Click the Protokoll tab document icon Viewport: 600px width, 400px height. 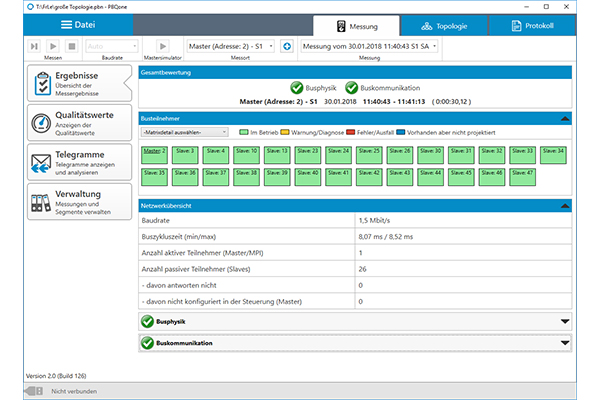coord(517,26)
